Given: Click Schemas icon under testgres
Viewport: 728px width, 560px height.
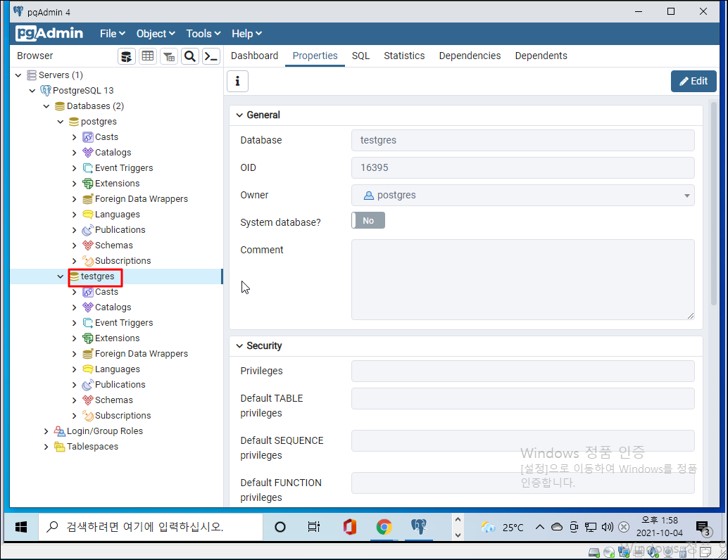Looking at the screenshot, I should pyautogui.click(x=88, y=400).
